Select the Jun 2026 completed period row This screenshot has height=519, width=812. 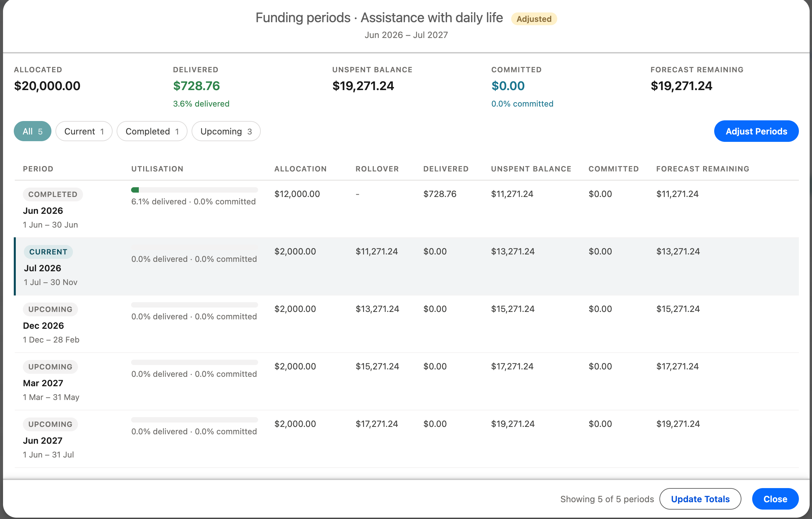coord(406,209)
